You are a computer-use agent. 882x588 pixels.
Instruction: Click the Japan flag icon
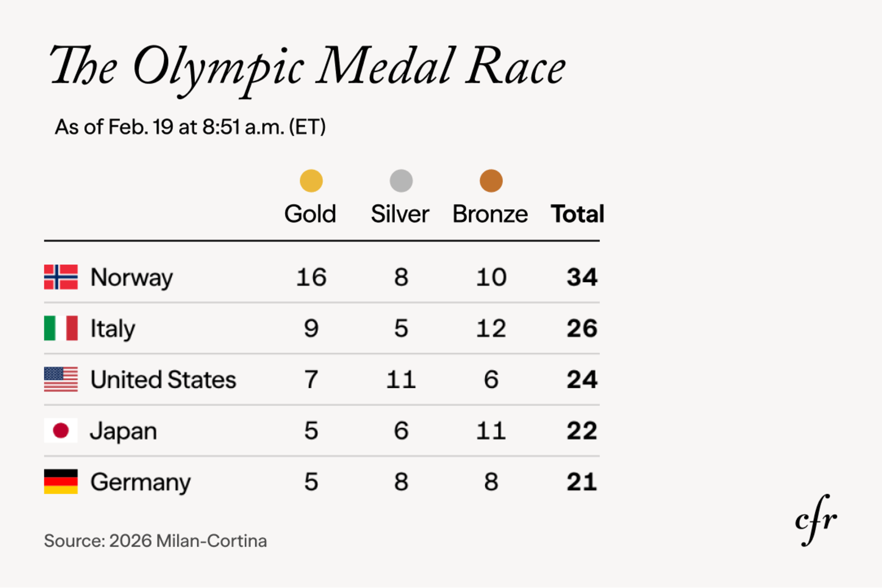[61, 430]
